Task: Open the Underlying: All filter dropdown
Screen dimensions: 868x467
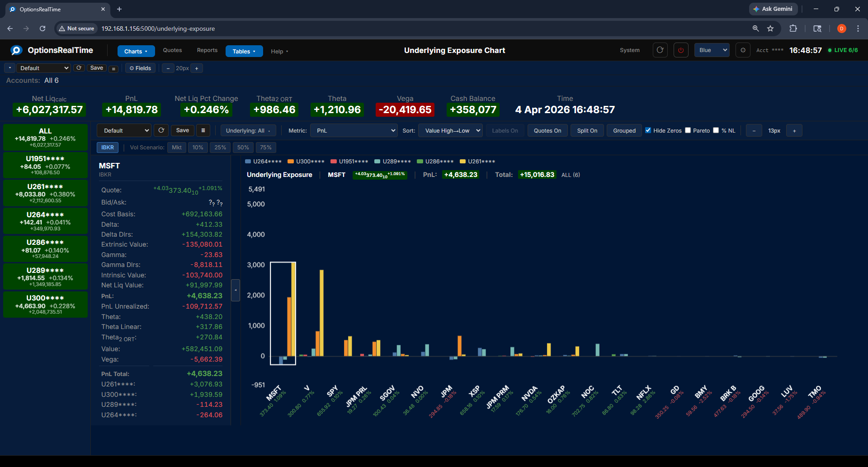Action: point(248,130)
